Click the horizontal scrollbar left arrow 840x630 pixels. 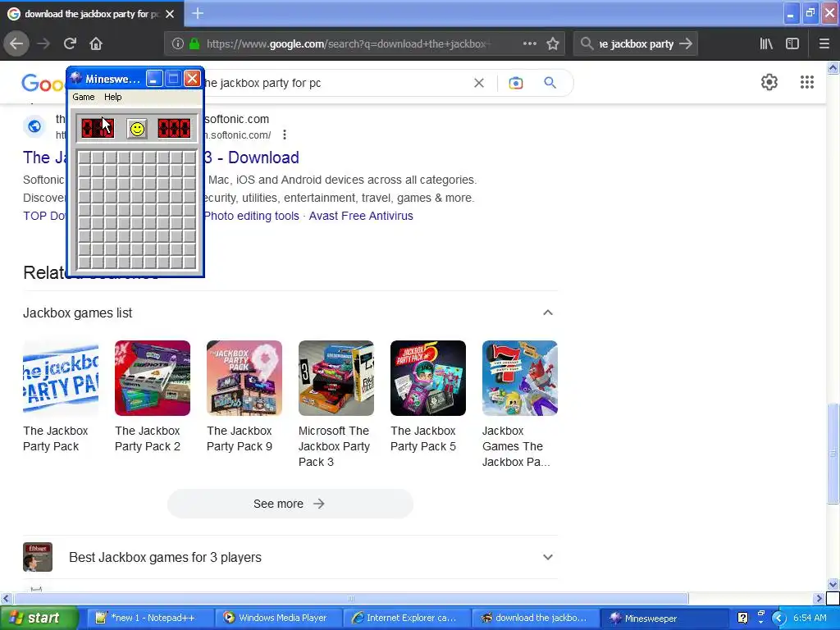pos(6,598)
